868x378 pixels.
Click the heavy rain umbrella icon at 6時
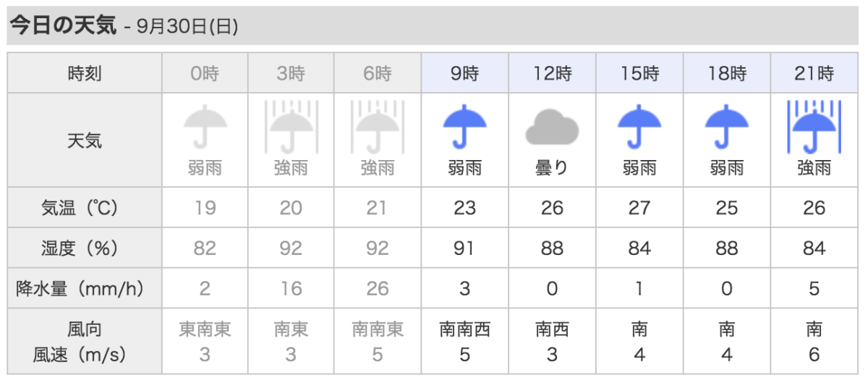[x=378, y=126]
